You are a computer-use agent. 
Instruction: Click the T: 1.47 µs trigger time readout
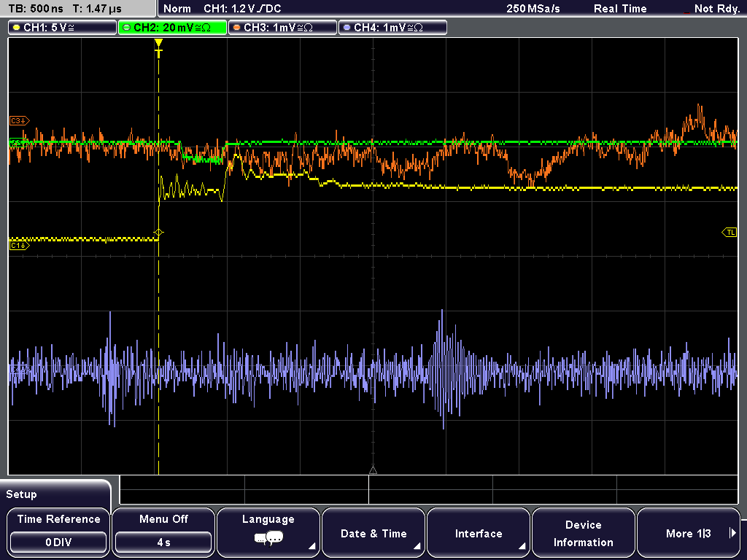(97, 9)
